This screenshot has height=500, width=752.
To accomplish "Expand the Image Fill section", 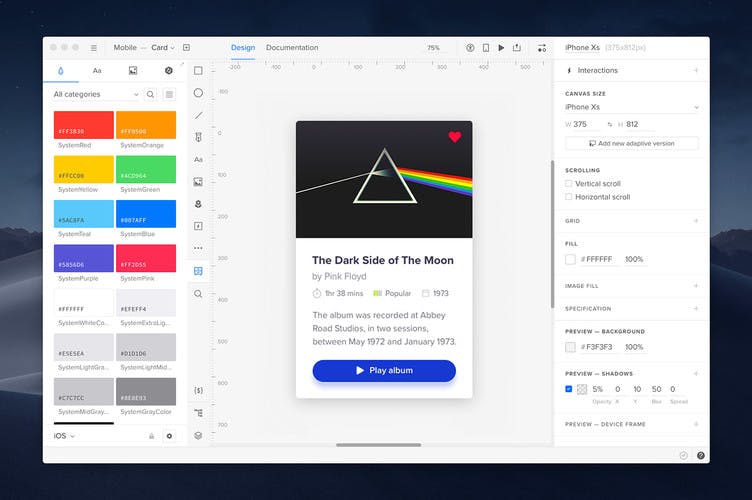I will tap(696, 286).
